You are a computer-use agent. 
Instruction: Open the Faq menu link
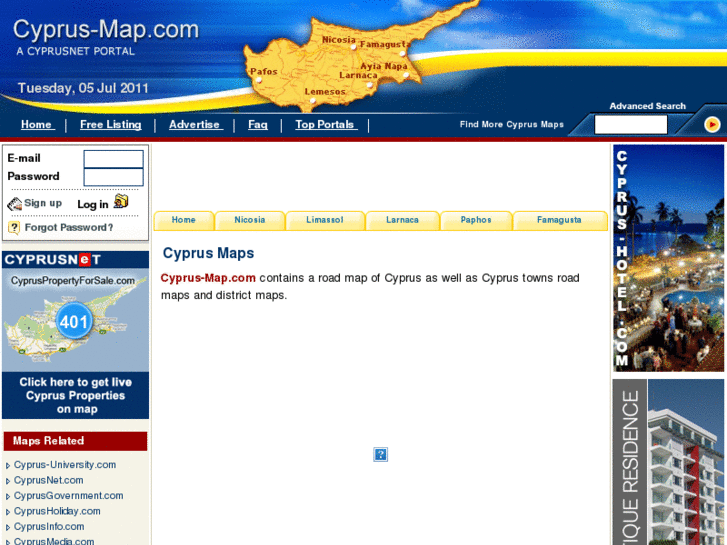[258, 124]
